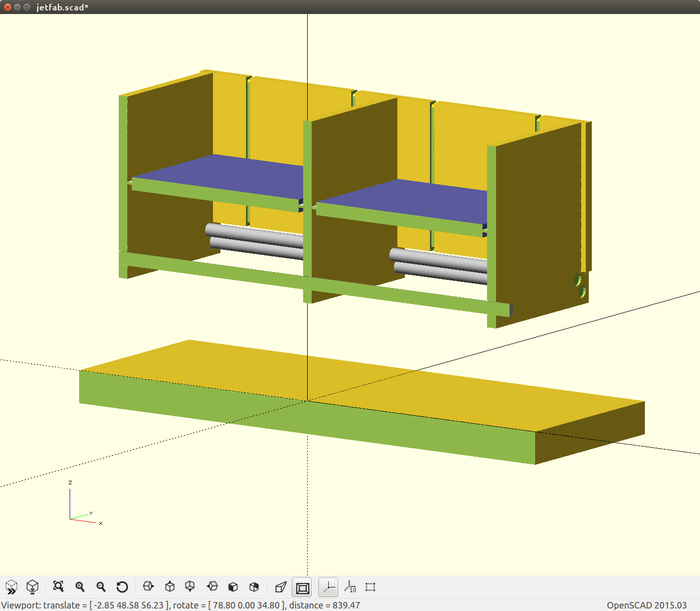700x611 pixels.
Task: Minimize the jetfab.scad window
Action: tap(17, 7)
